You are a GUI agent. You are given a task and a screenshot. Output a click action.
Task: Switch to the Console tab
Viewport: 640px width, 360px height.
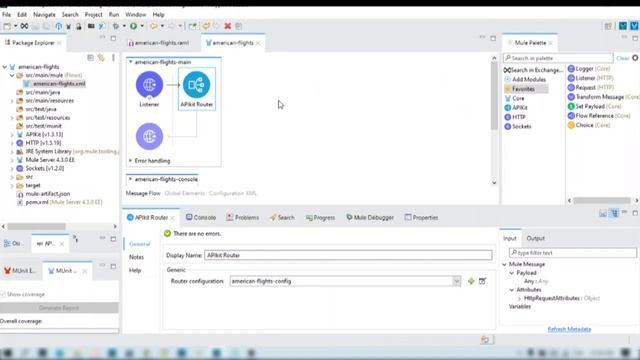point(201,218)
